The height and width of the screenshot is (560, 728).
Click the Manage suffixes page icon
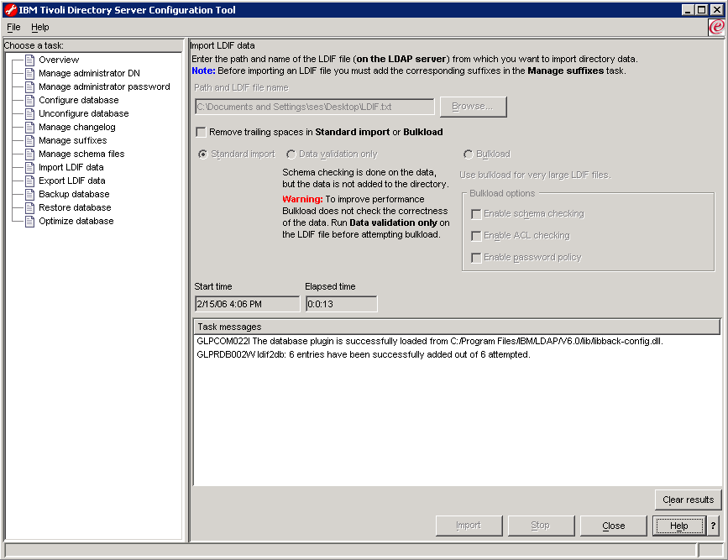point(29,140)
